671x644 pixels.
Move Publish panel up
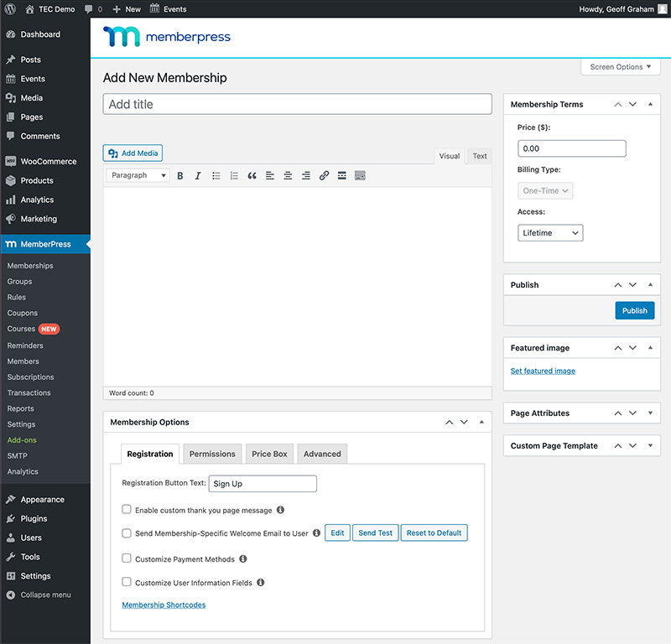(618, 285)
